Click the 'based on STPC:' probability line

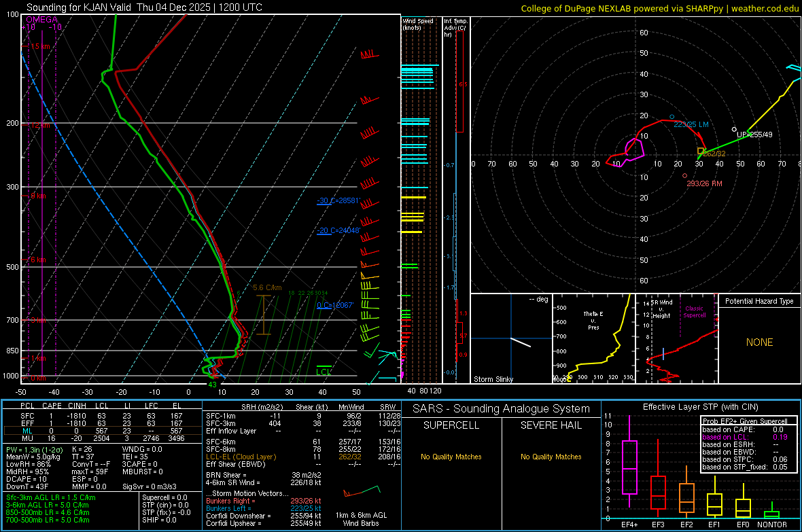click(745, 459)
